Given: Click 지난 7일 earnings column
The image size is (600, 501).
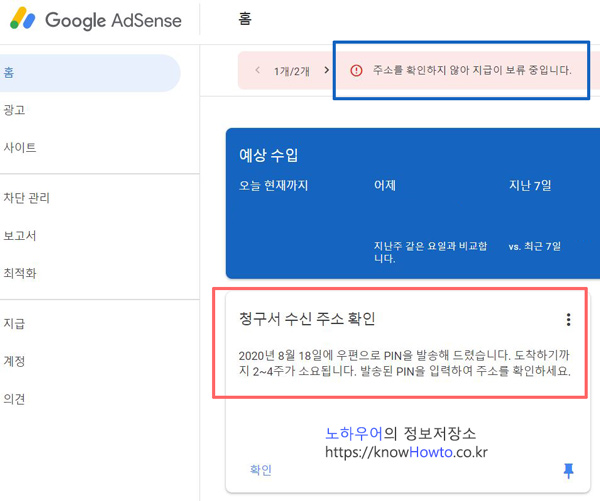Looking at the screenshot, I should 530,186.
